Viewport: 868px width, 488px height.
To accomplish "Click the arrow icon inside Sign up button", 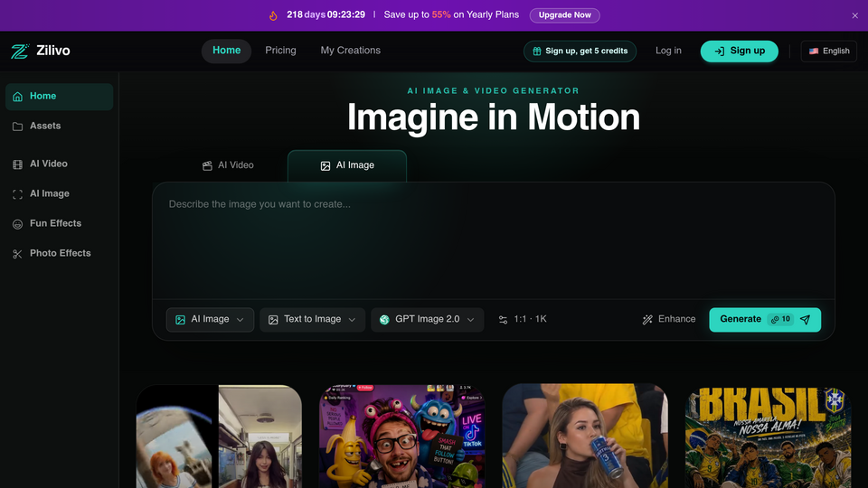I will pyautogui.click(x=719, y=52).
